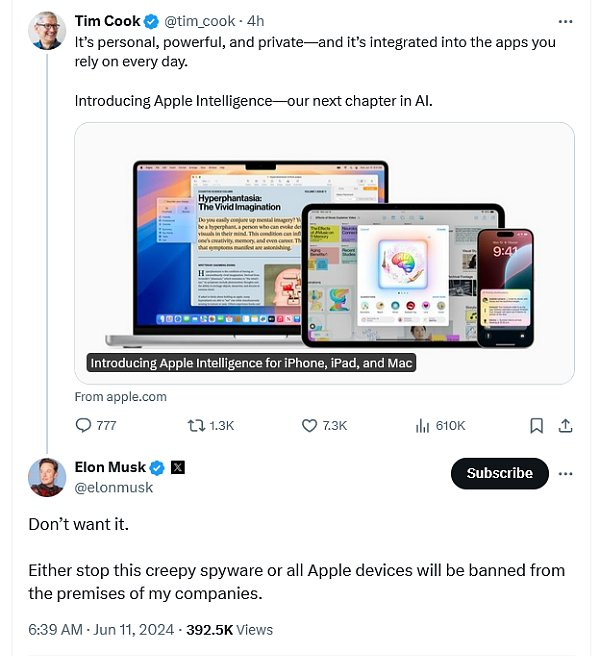
Task: Click the repost icon with 1.3K
Action: 196,425
